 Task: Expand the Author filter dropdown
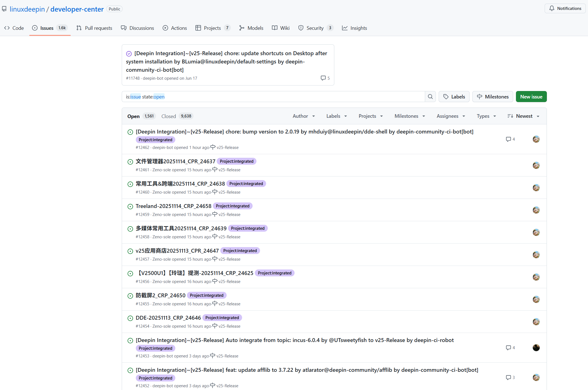(304, 116)
